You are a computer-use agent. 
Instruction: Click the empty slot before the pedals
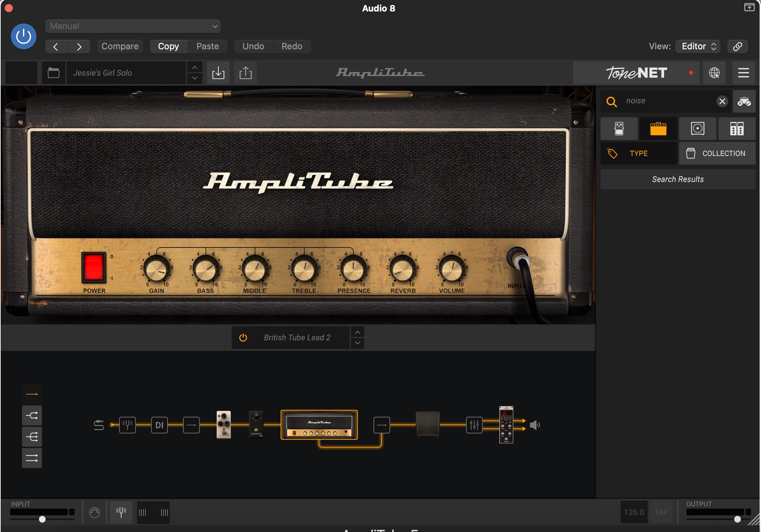pyautogui.click(x=191, y=425)
